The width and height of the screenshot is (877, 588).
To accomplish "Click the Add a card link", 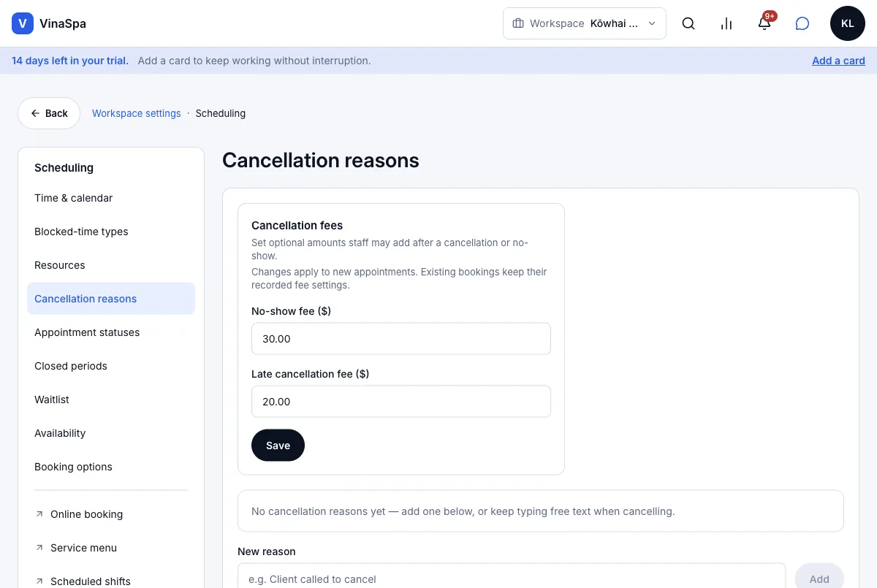I will 838,61.
